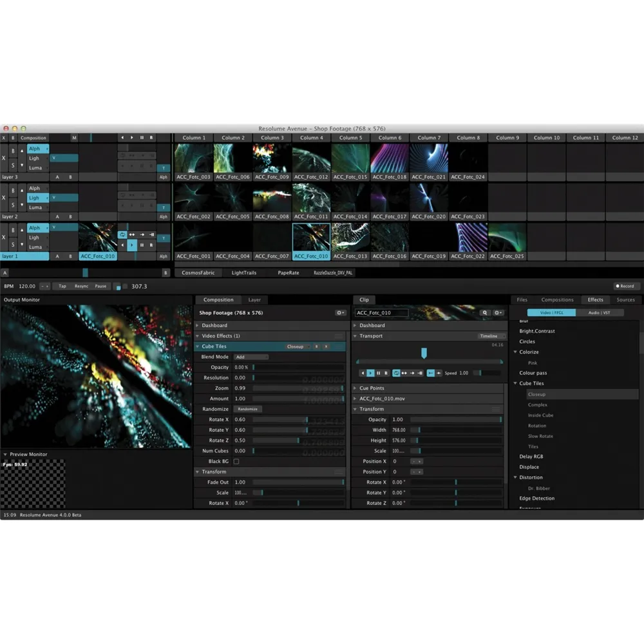Collapse the Colorize effect group
Screen dimensions: 644x644
coord(515,352)
